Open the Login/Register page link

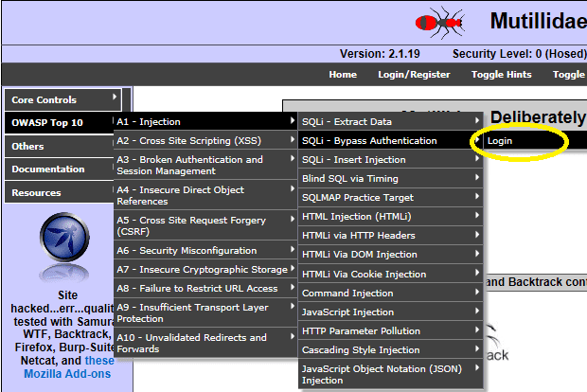[x=414, y=75]
